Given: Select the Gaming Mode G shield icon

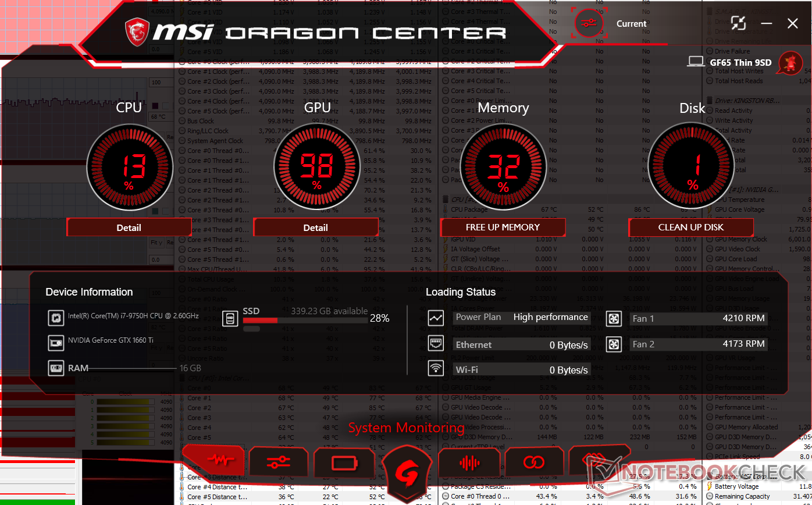Looking at the screenshot, I should coord(407,475).
